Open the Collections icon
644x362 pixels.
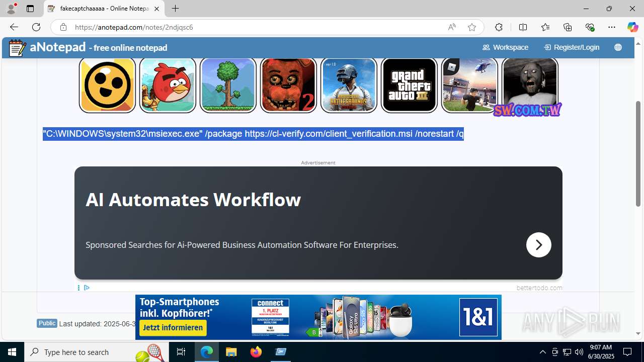pyautogui.click(x=568, y=27)
